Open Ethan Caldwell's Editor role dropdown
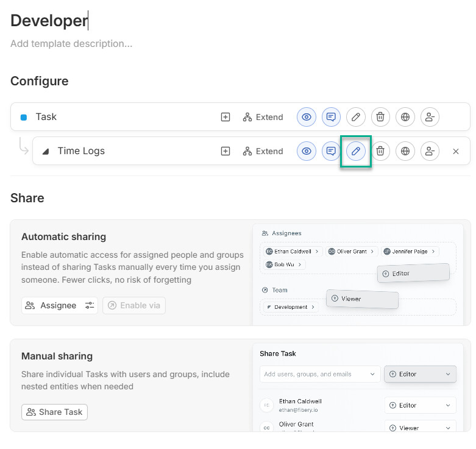 point(420,405)
